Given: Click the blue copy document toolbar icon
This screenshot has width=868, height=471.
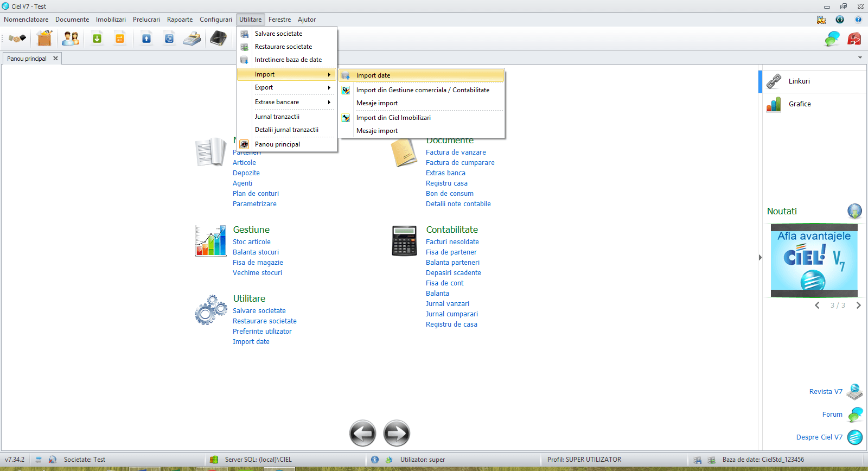Looking at the screenshot, I should point(169,39).
